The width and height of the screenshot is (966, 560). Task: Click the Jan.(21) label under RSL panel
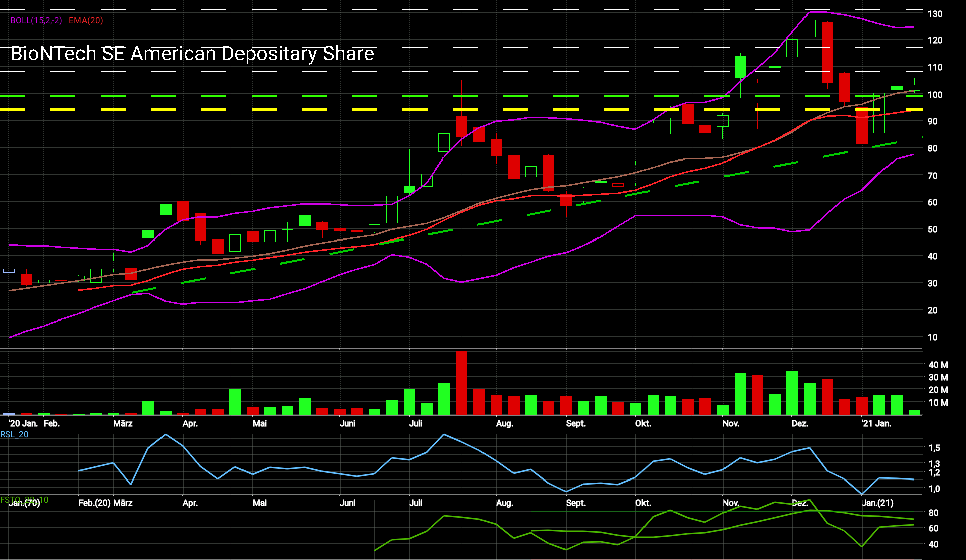click(x=877, y=503)
